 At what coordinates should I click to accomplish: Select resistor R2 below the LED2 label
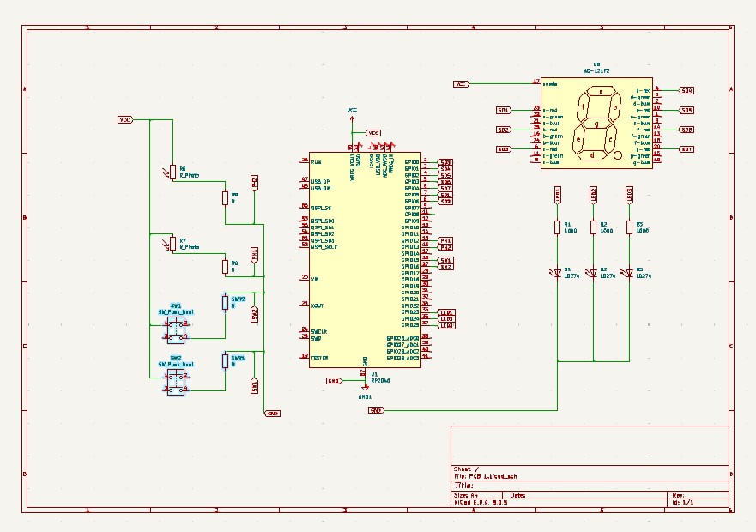(593, 227)
